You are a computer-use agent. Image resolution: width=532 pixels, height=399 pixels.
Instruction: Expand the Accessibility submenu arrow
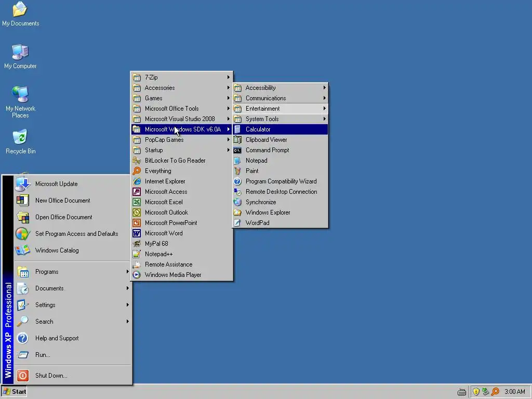[324, 87]
